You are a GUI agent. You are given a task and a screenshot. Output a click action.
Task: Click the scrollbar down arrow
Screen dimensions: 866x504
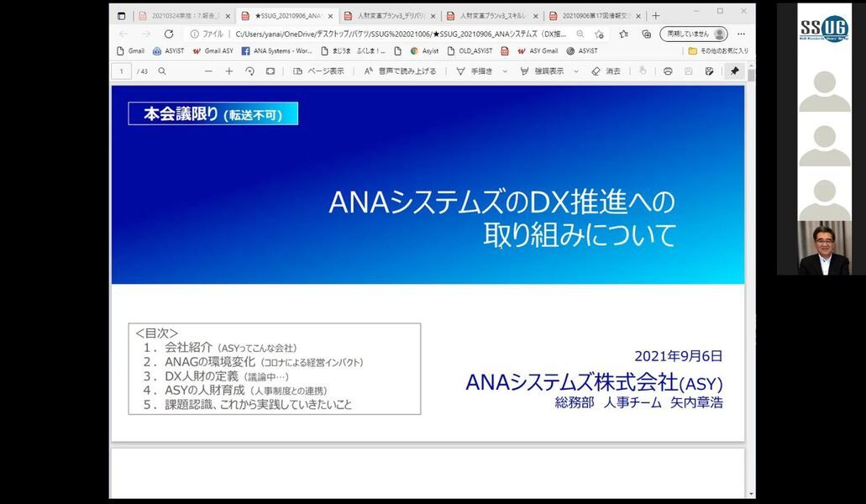click(x=751, y=494)
